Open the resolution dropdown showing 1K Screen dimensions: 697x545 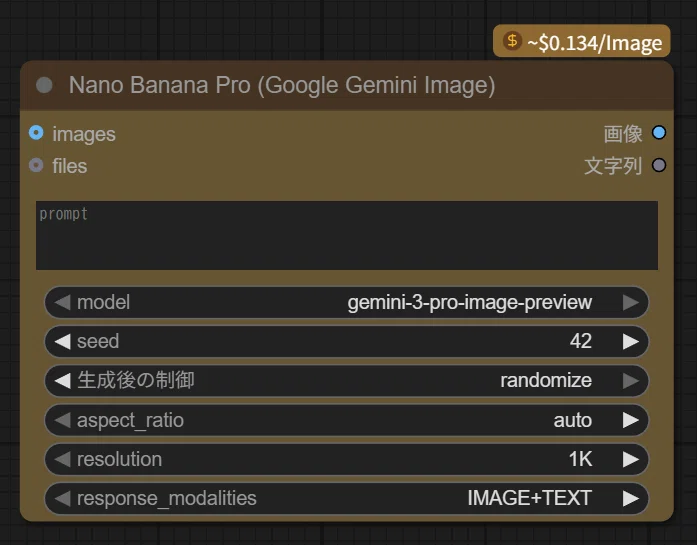coord(347,459)
